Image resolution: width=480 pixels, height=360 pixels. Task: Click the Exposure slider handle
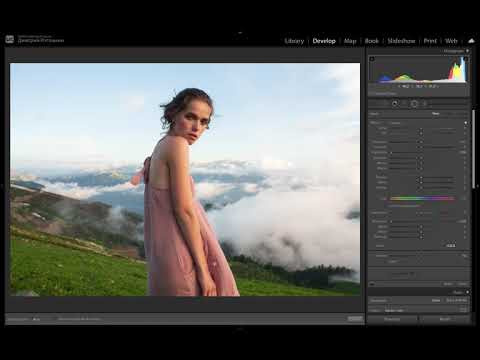point(421,142)
